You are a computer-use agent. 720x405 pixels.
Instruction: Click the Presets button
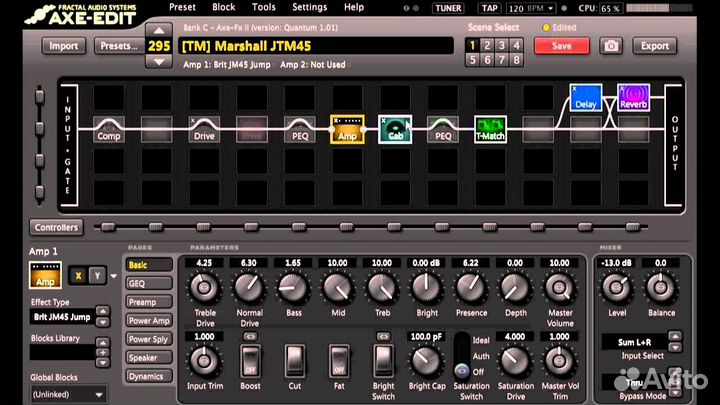(119, 46)
